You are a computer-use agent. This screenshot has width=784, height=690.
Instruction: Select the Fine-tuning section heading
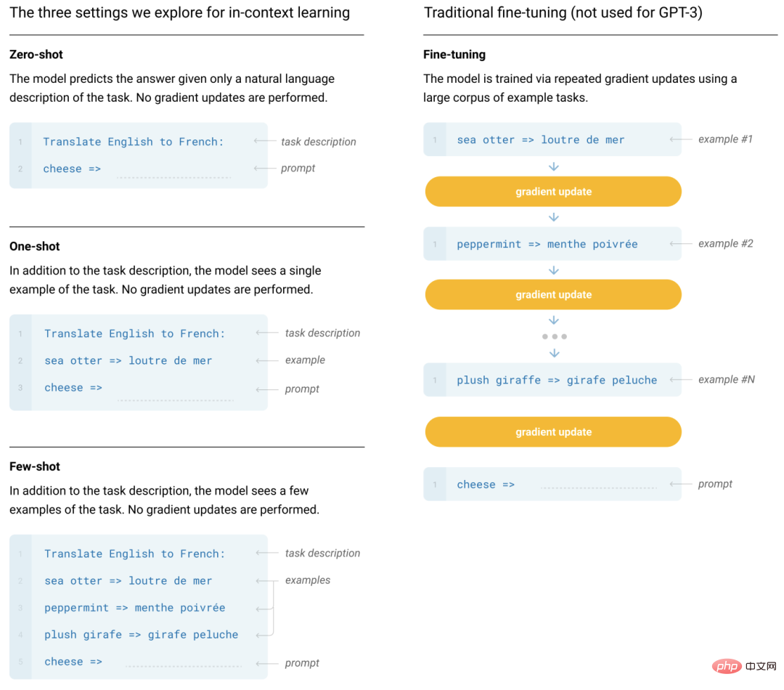pos(454,54)
